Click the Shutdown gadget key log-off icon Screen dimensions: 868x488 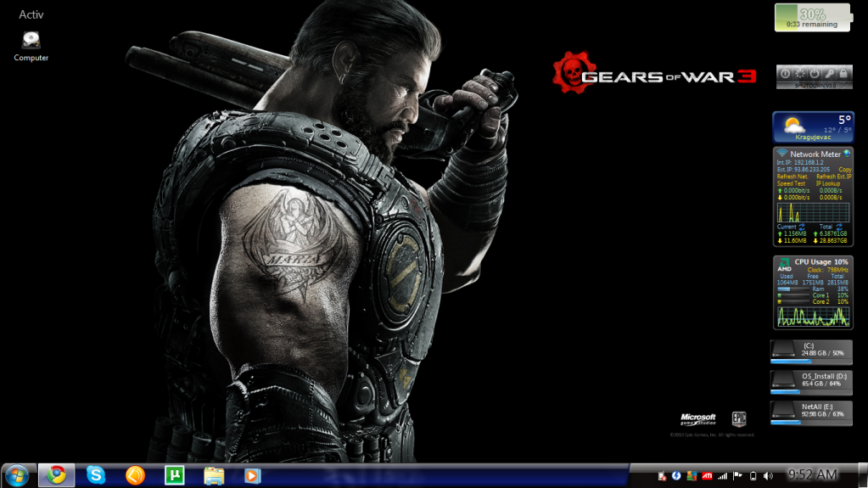pyautogui.click(x=829, y=73)
